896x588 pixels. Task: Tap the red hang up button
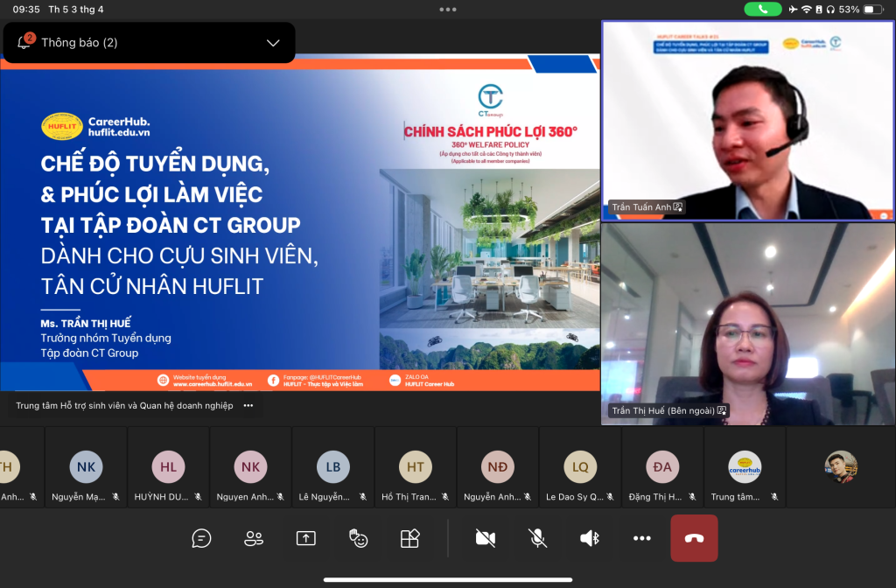click(694, 538)
